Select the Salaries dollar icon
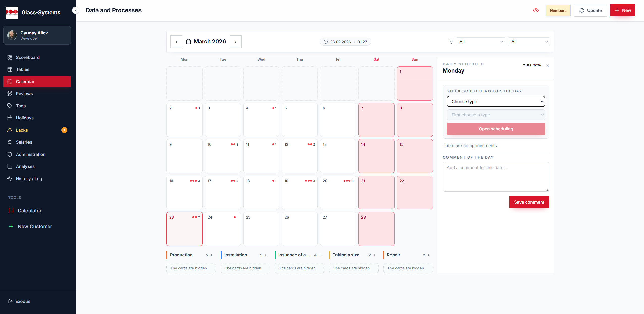The width and height of the screenshot is (644, 314). pos(10,142)
